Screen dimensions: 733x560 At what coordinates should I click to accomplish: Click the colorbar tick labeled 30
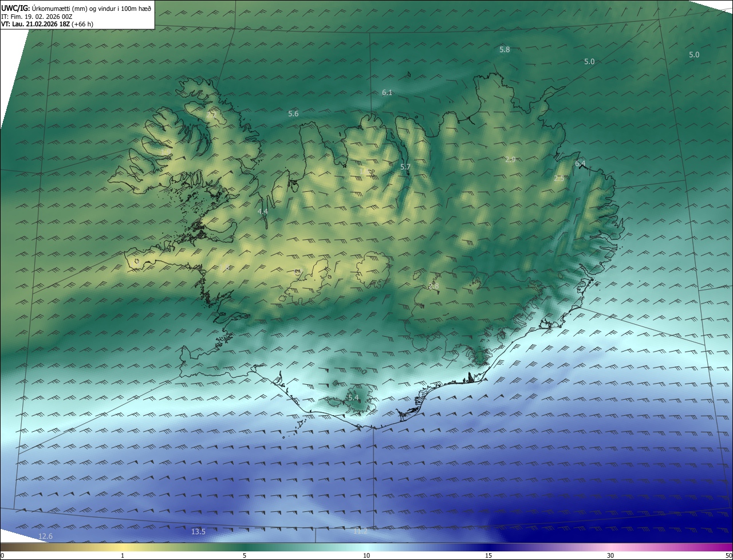[610, 555]
